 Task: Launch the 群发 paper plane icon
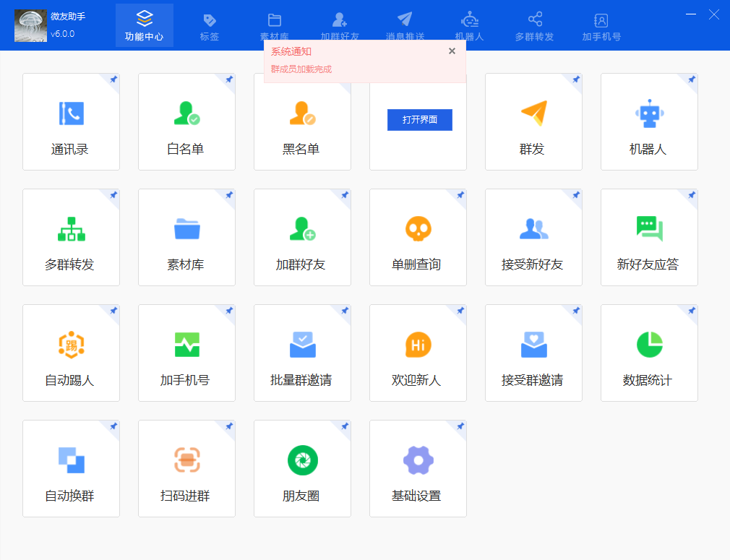[x=533, y=113]
